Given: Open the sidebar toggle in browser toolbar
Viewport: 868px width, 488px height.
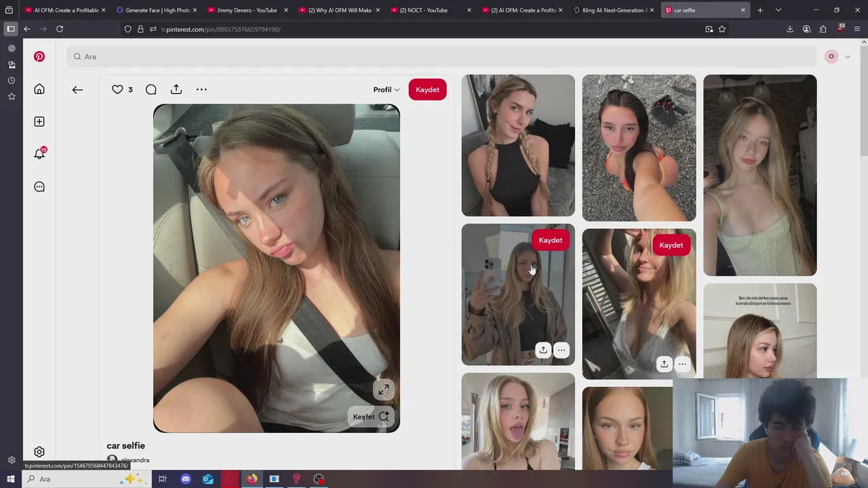Looking at the screenshot, I should 10,29.
